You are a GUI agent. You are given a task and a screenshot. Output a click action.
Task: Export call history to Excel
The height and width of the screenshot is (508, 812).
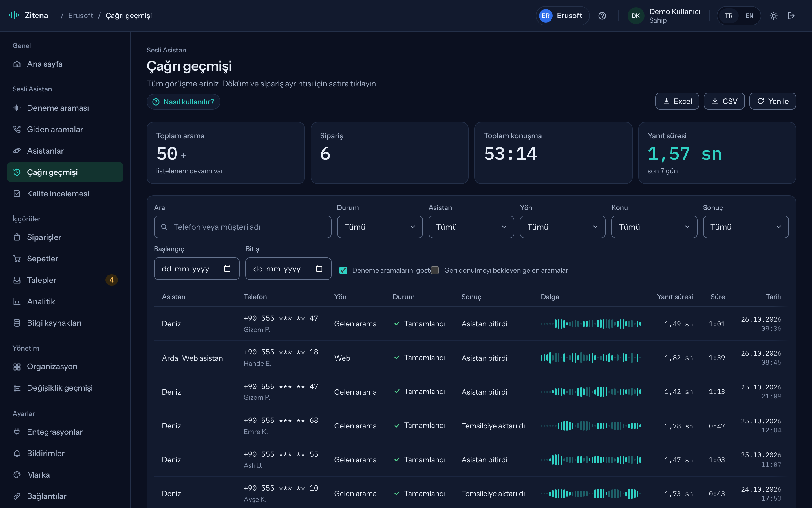[x=677, y=101]
